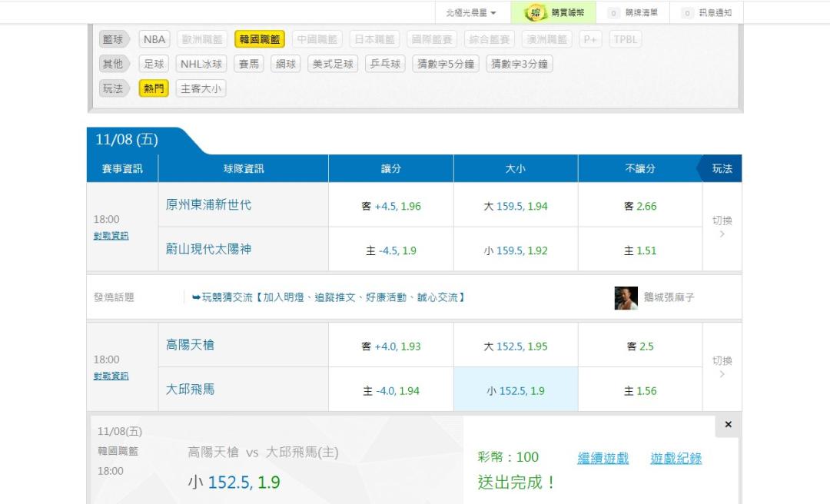The height and width of the screenshot is (504, 830).
Task: Open team page 原州東浦新世代
Action: [208, 205]
